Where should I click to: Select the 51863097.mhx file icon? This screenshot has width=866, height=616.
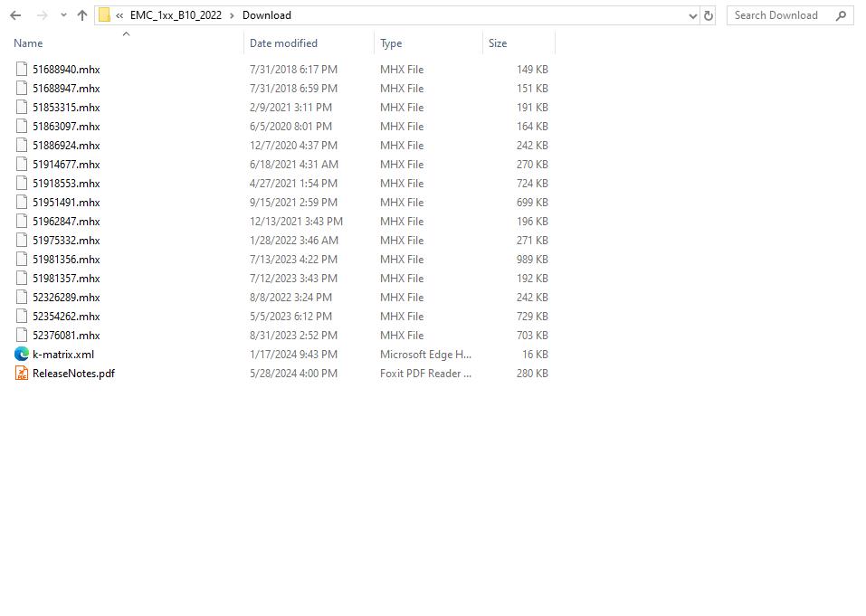(x=22, y=126)
